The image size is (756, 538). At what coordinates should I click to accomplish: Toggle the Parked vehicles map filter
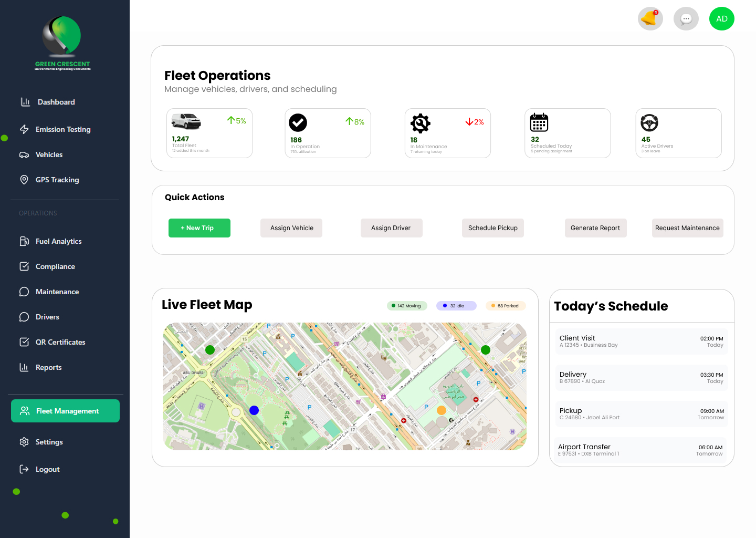[x=506, y=305]
